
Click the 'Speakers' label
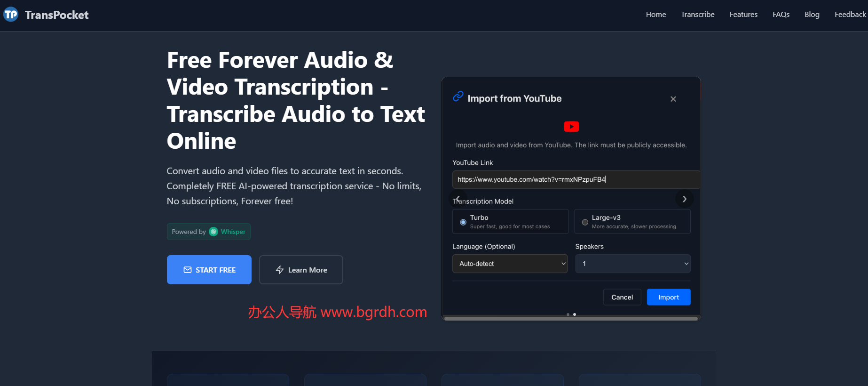[590, 246]
